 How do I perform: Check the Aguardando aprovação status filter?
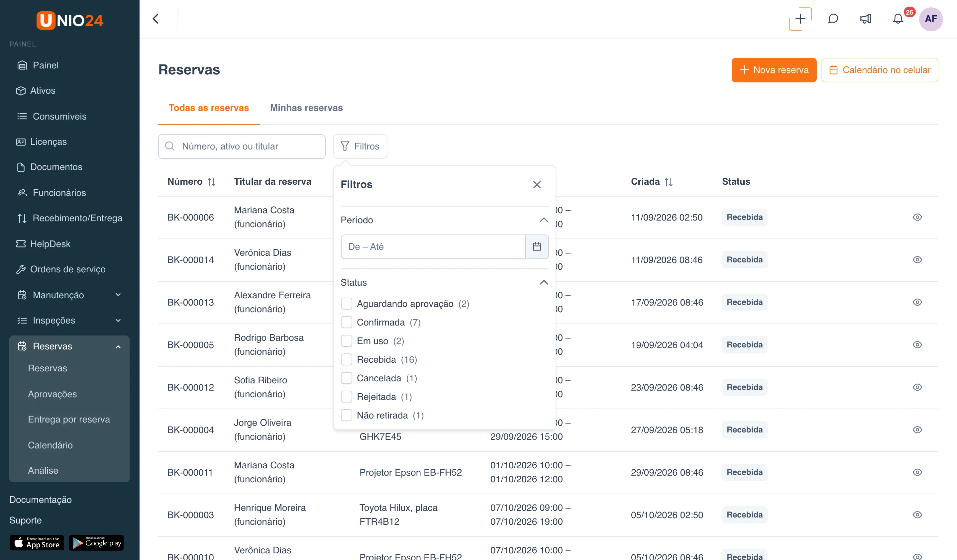point(346,304)
